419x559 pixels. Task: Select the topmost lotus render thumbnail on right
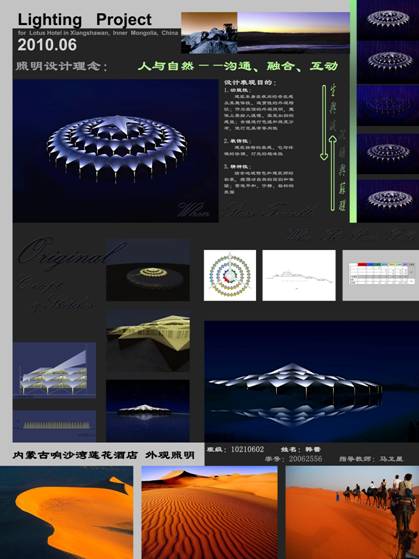click(388, 19)
